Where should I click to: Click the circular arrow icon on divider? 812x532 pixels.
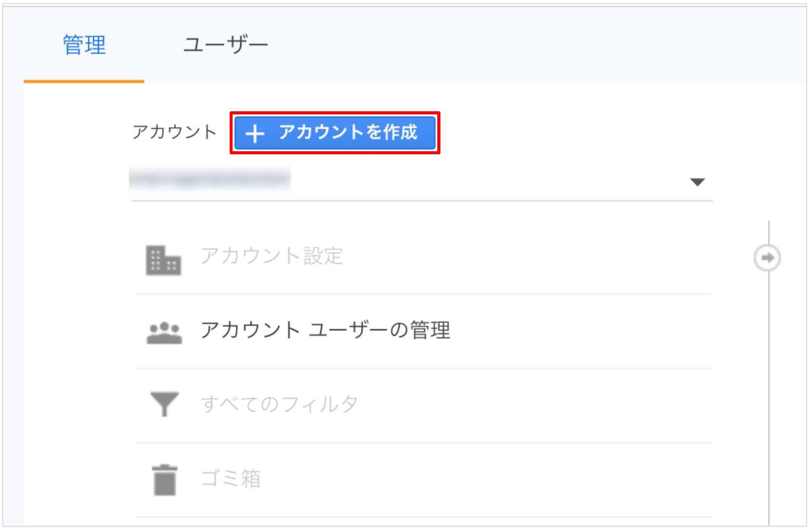point(767,258)
